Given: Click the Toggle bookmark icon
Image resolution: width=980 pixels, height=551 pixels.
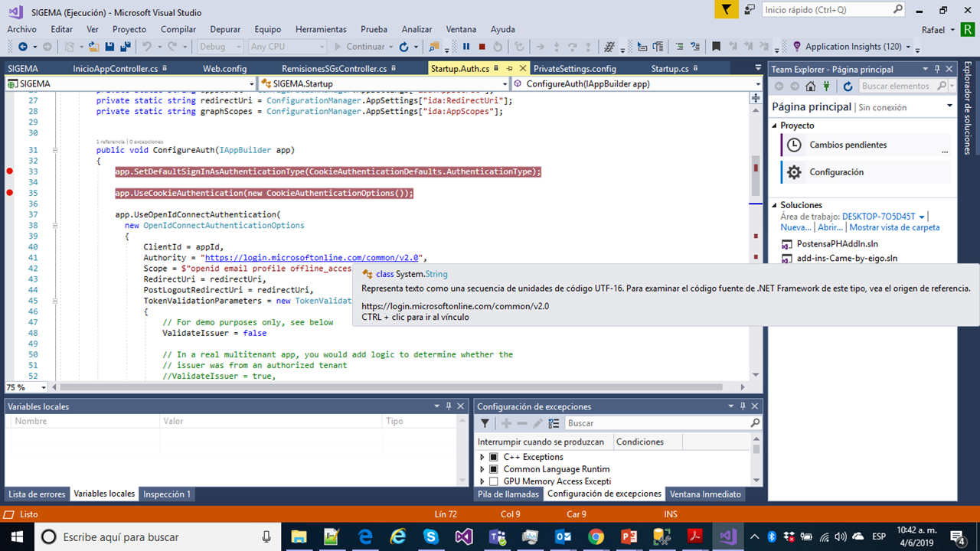Looking at the screenshot, I should (x=717, y=47).
